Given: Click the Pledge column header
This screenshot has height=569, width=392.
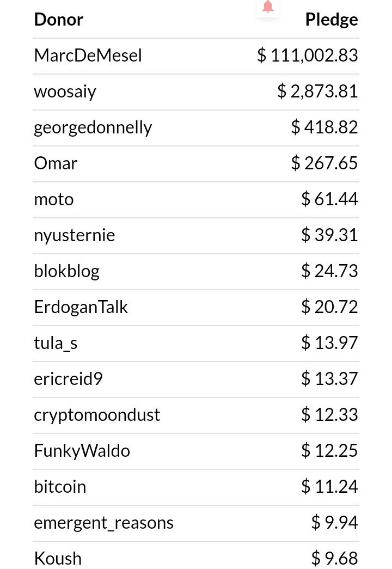Looking at the screenshot, I should (x=332, y=20).
